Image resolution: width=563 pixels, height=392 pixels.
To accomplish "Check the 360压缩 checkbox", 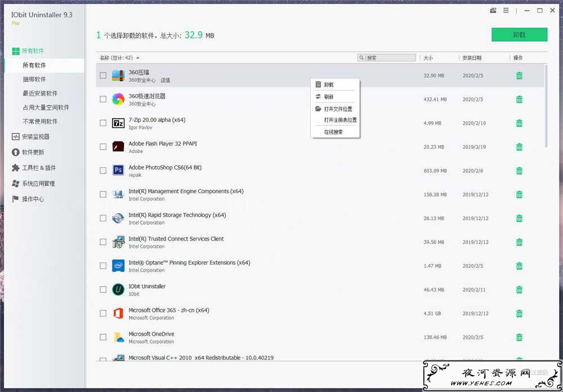I will (x=103, y=75).
